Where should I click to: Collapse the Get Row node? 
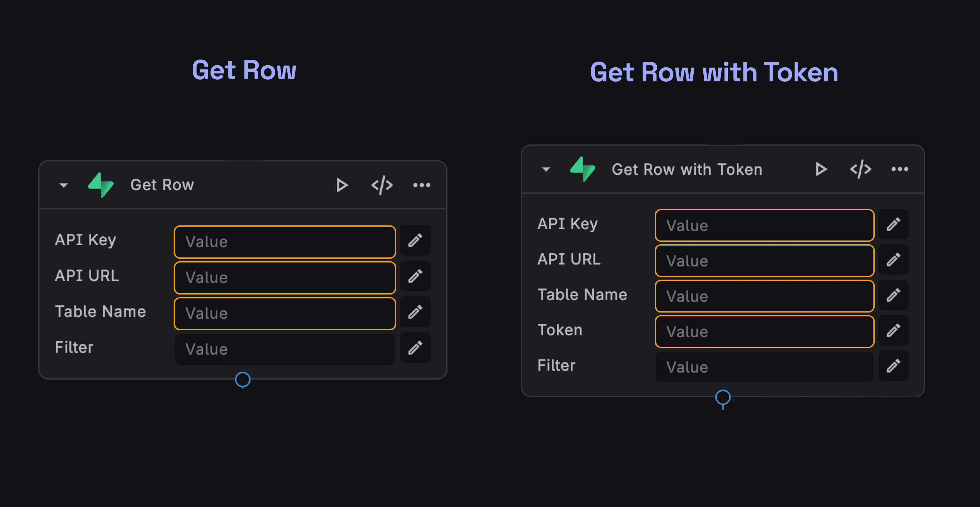click(64, 185)
